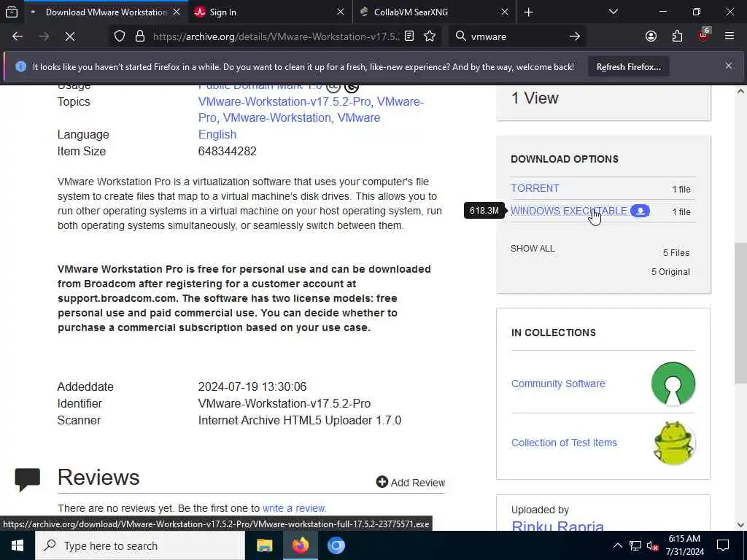Dismiss the Refresh Firefox notification bar
The image size is (747, 560).
tap(729, 66)
